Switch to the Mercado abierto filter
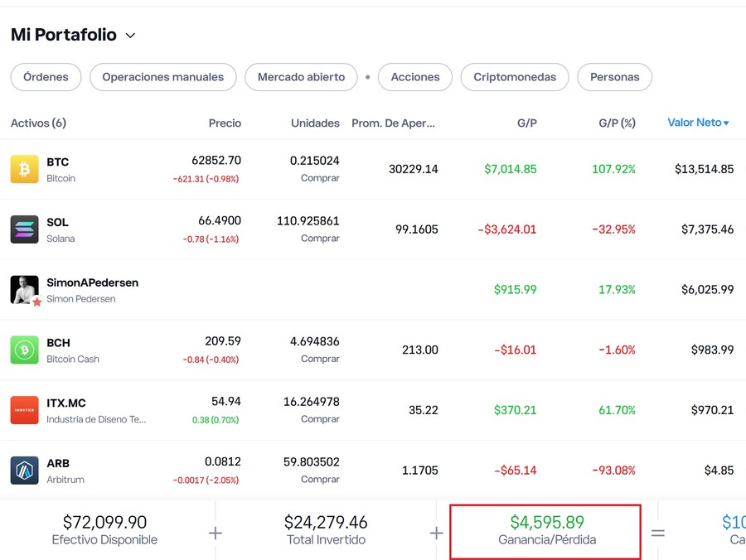 [301, 77]
